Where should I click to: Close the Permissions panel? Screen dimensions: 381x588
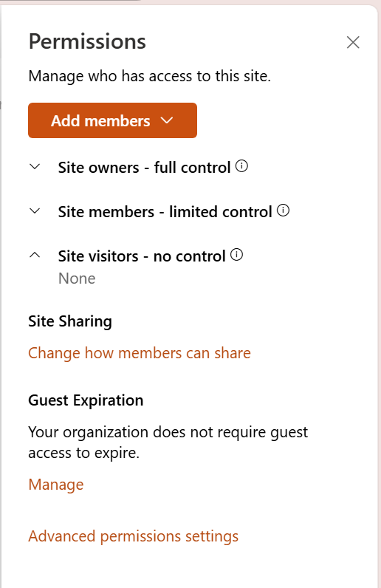[x=353, y=42]
